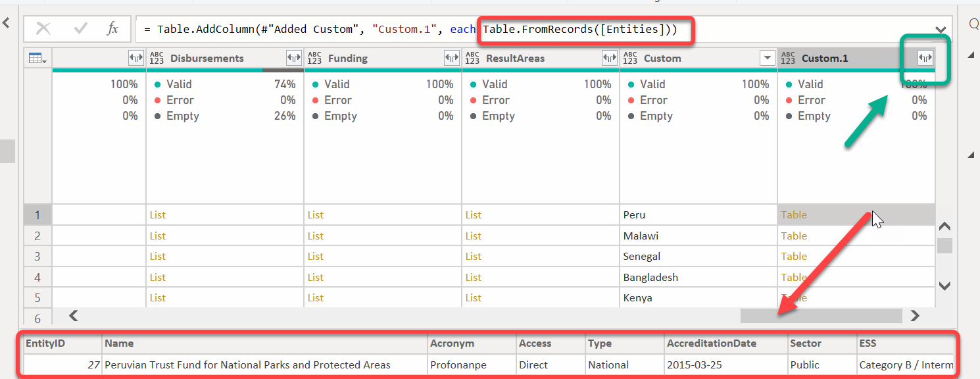Expand the Custom.1 table column
The height and width of the screenshot is (379, 980).
(925, 58)
